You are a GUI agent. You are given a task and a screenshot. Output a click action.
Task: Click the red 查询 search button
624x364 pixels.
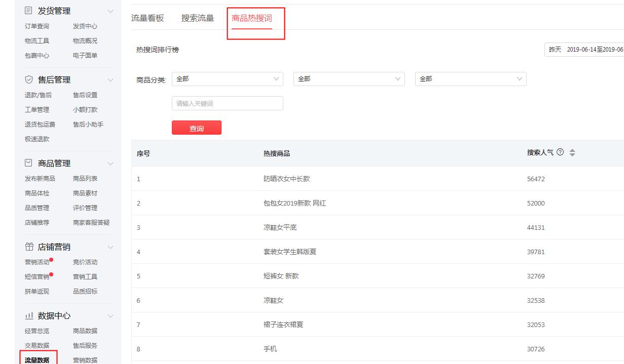196,128
